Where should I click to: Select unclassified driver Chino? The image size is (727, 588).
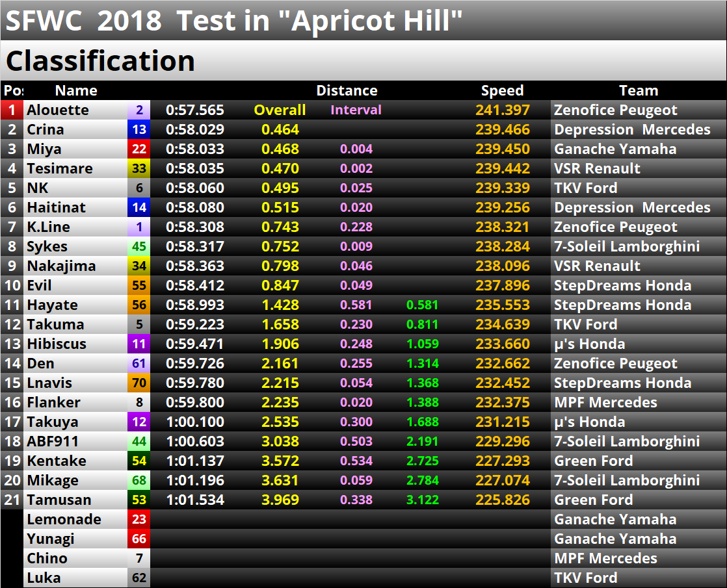click(x=47, y=558)
